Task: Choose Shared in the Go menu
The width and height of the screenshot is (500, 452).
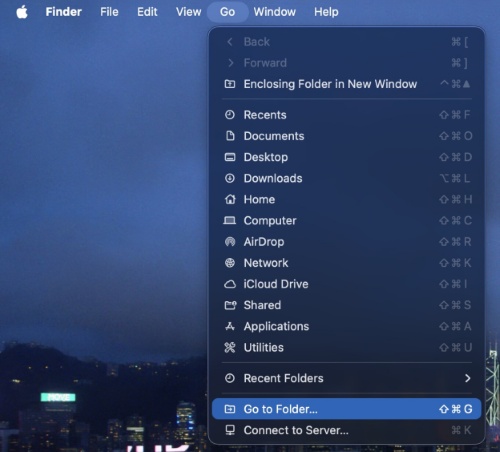Action: point(347,305)
